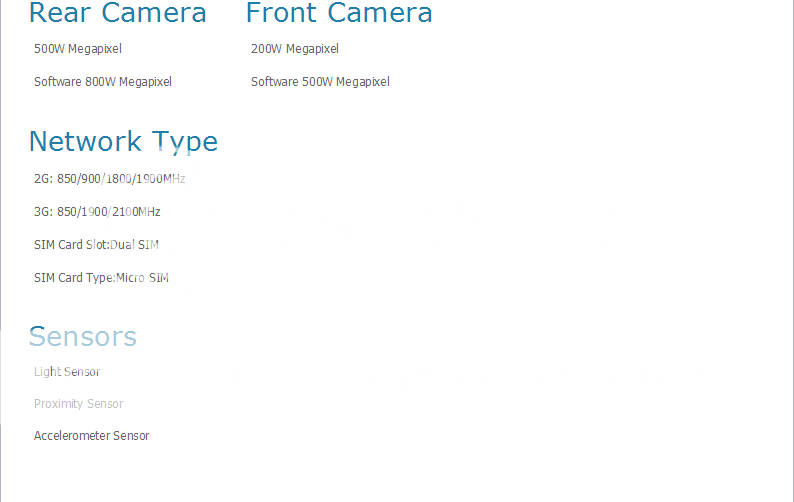Click the 'Accelerometer Sensor' entry
The image size is (794, 502).
pos(92,436)
